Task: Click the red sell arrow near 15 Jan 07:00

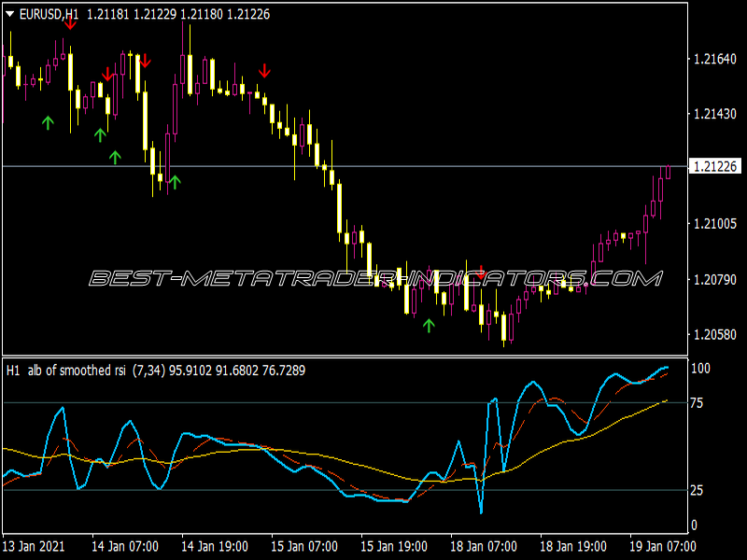Action: pyautogui.click(x=265, y=71)
